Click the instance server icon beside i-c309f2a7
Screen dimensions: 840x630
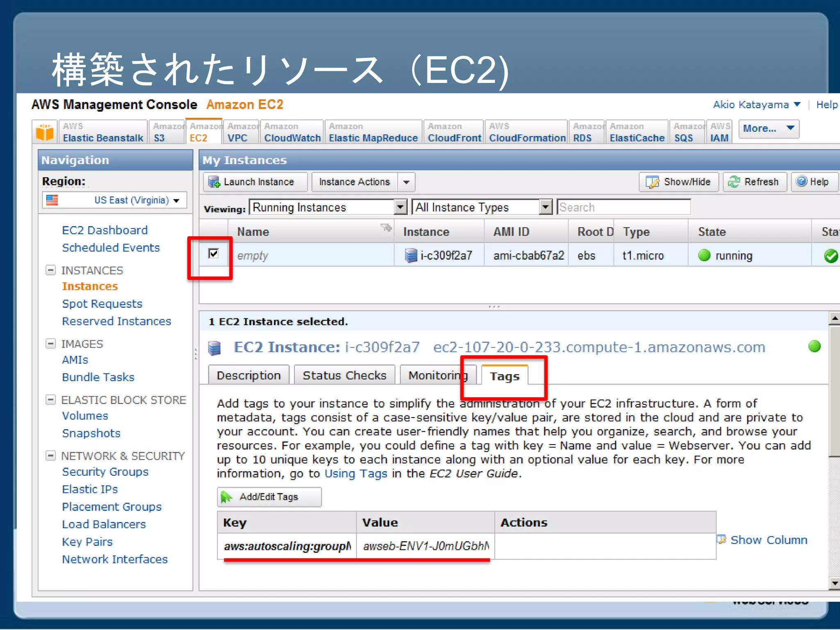point(411,255)
